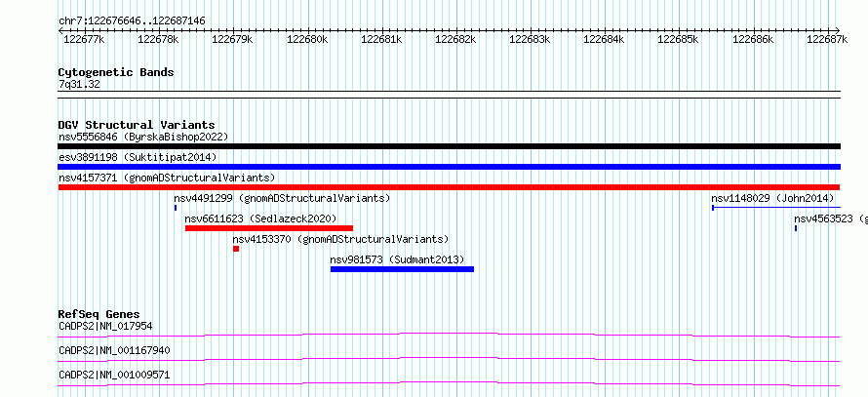The width and height of the screenshot is (868, 397).
Task: Open nsv981573 (Sudmant2013) label
Action: coord(397,259)
